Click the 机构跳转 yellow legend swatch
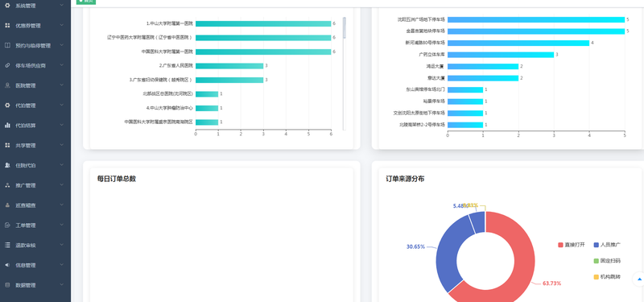This screenshot has height=302, width=644. pos(596,277)
